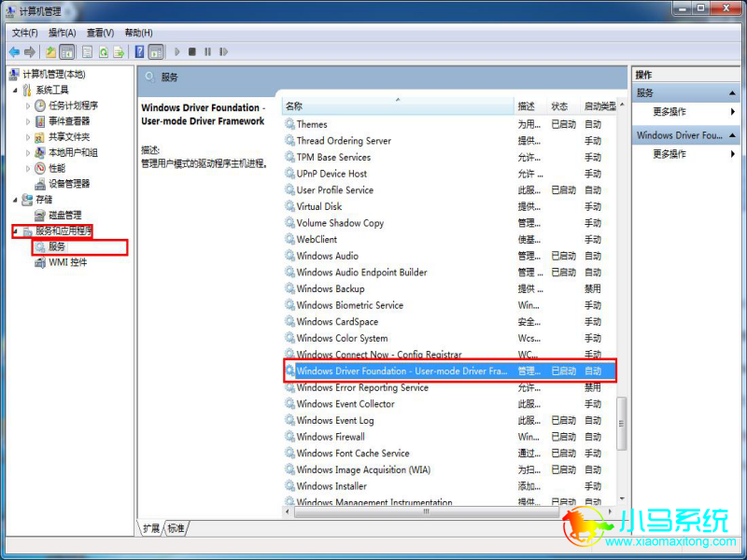Select 任务计划程序 in the tree
The height and width of the screenshot is (560, 747).
(74, 105)
